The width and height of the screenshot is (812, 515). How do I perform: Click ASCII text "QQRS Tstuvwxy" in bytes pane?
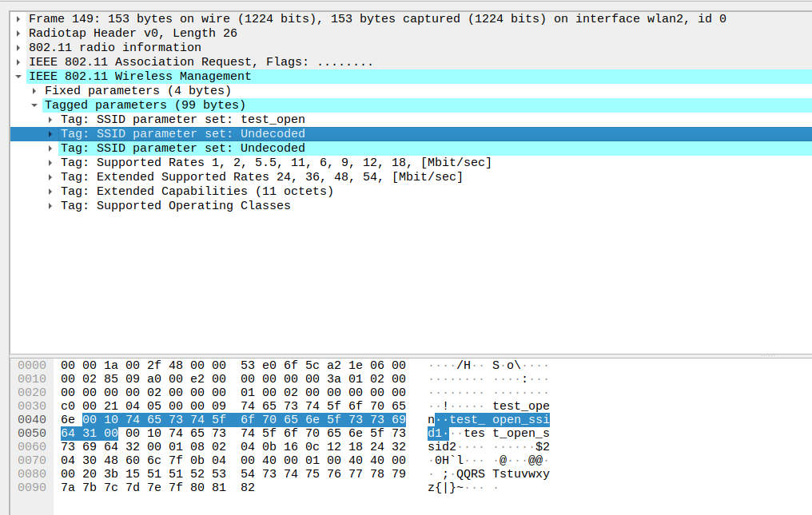click(x=503, y=473)
